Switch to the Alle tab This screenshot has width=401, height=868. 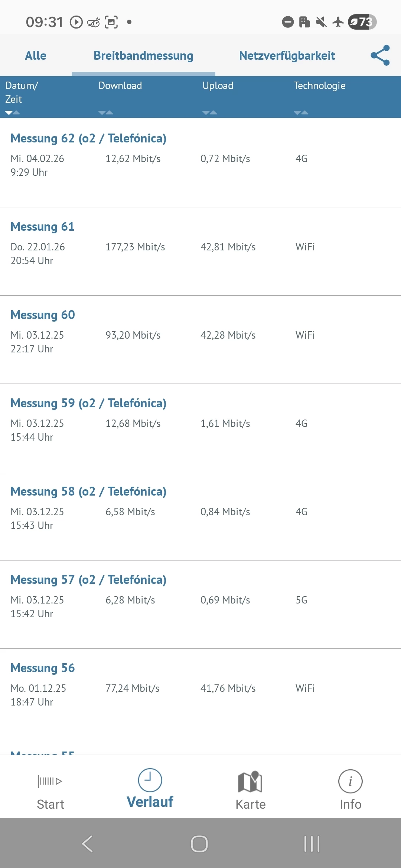(x=36, y=56)
